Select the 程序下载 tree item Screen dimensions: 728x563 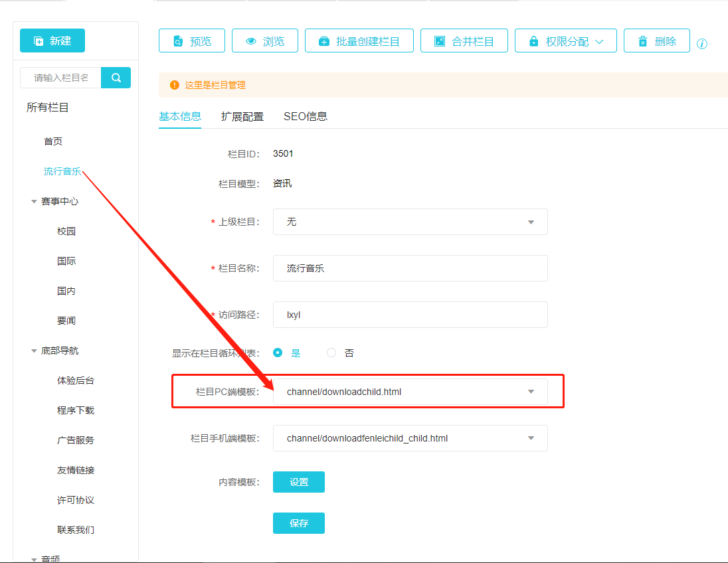pos(76,410)
